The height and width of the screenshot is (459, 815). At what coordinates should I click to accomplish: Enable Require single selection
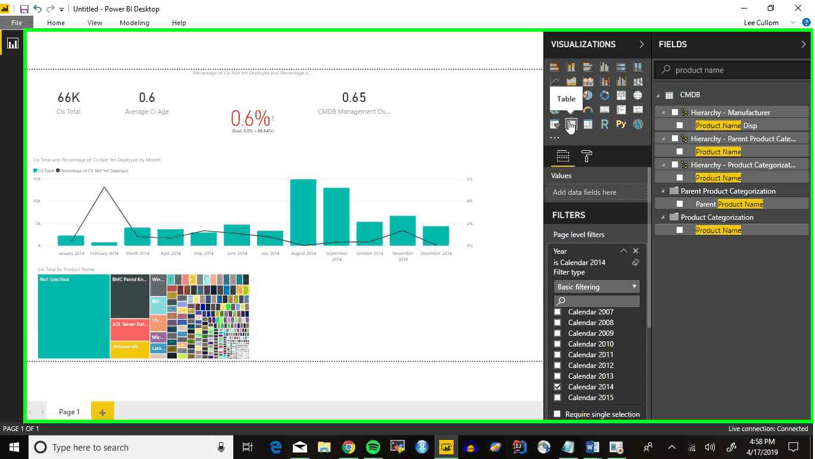click(x=558, y=414)
